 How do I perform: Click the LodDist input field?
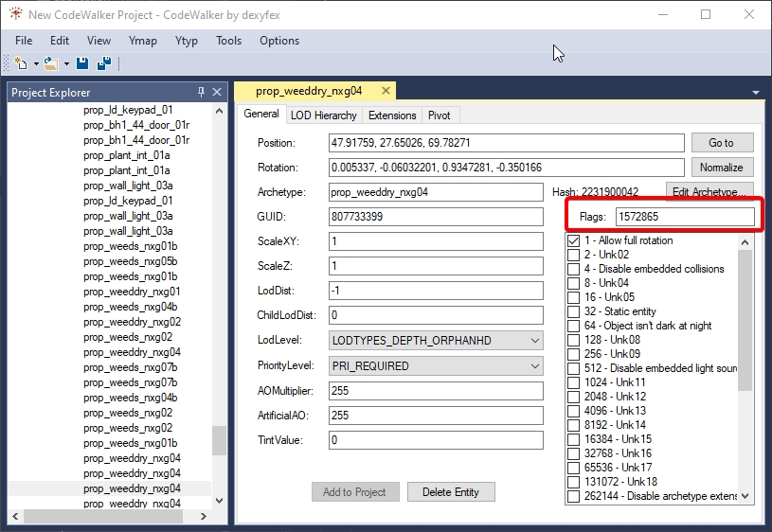coord(436,291)
